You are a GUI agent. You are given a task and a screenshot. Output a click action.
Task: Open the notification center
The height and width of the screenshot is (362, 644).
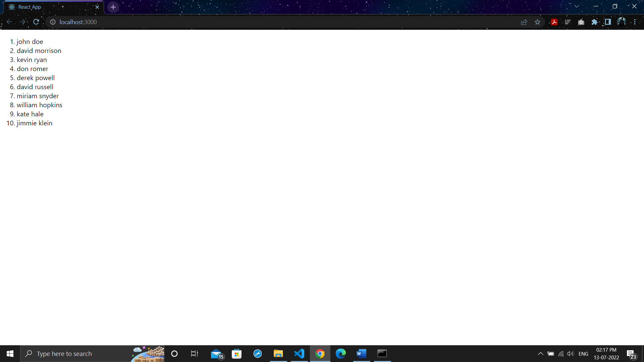pyautogui.click(x=632, y=354)
